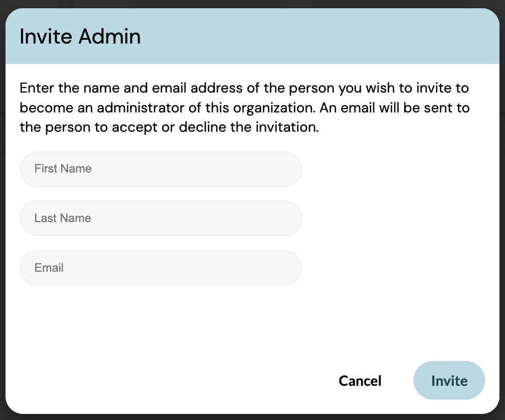Viewport: 505px width, 420px height.
Task: Focus the First Name text box
Action: pyautogui.click(x=160, y=169)
